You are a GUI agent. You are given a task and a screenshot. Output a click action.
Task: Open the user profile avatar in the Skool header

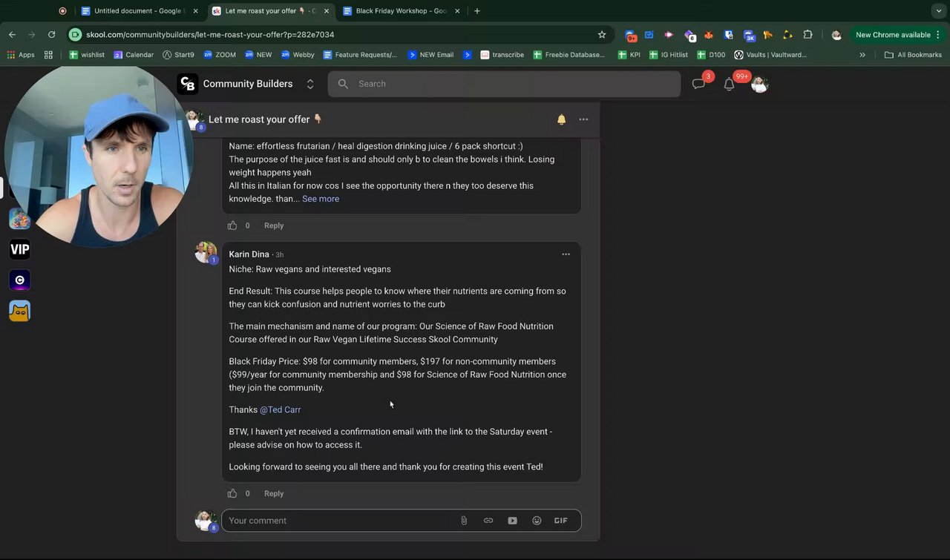[x=759, y=84]
